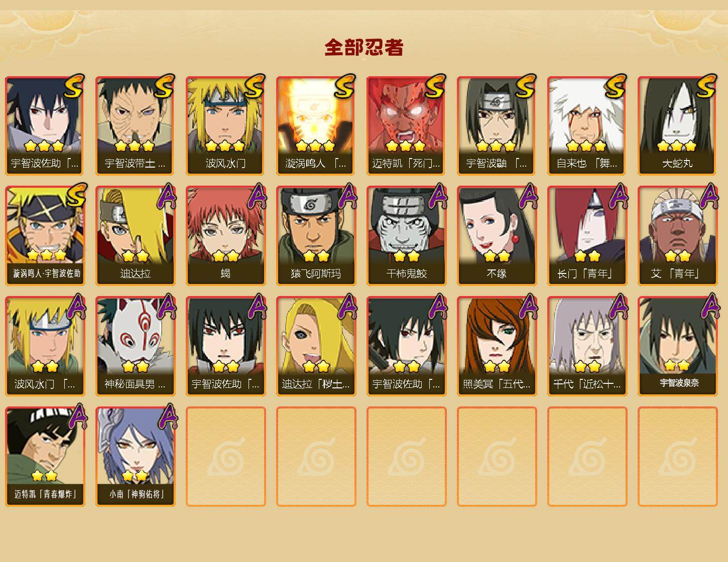The width and height of the screenshot is (728, 562).
Task: Open the 长门「青年」 card
Action: click(587, 236)
